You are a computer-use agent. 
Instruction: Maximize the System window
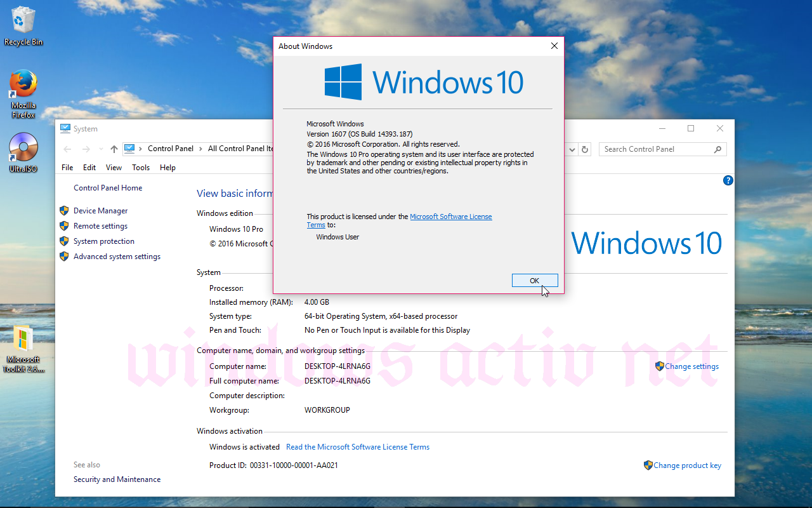click(691, 128)
